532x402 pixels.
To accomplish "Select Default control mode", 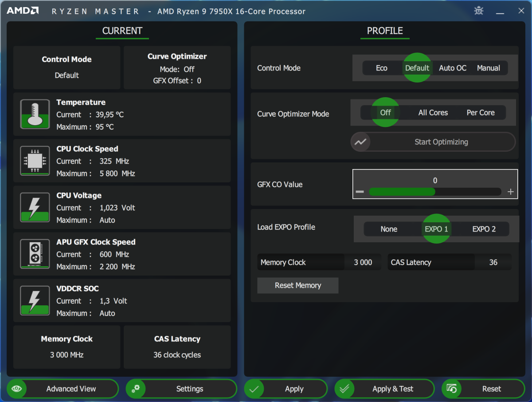I will click(x=417, y=68).
